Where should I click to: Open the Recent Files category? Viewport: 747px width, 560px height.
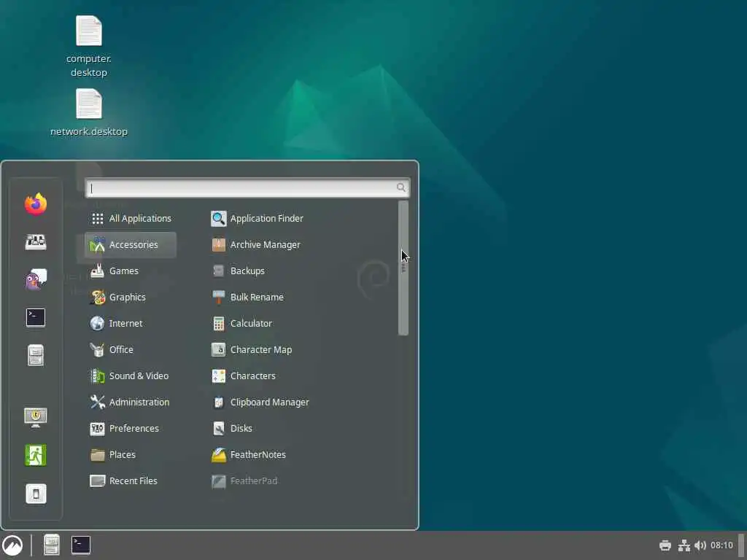click(x=131, y=481)
